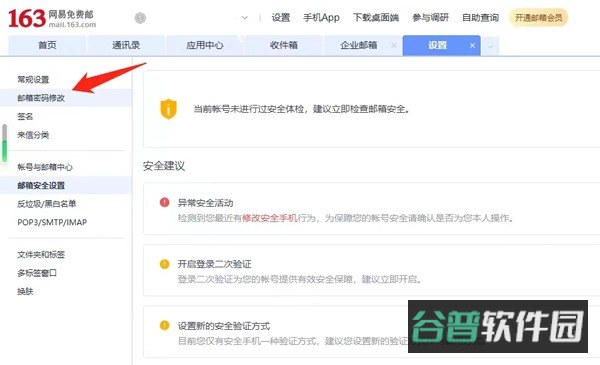Open 多标签窗口 in sidebar
This screenshot has height=365, width=600.
(x=37, y=273)
